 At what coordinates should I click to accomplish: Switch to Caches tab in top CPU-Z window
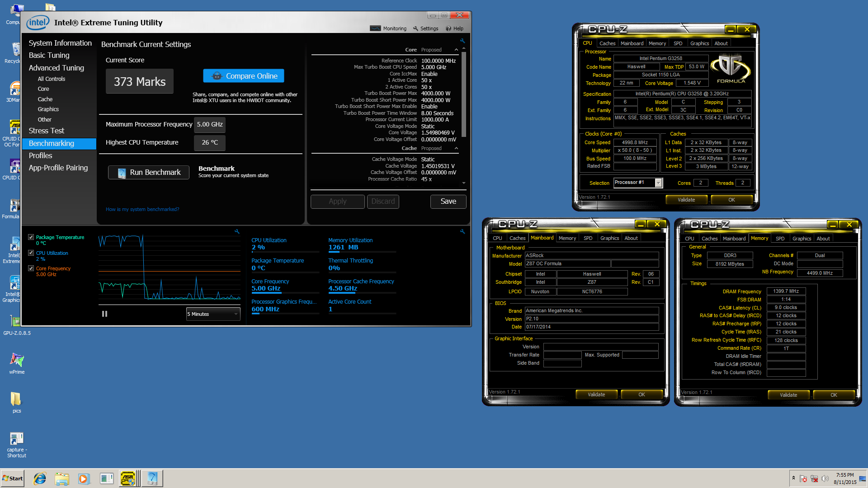pyautogui.click(x=607, y=43)
